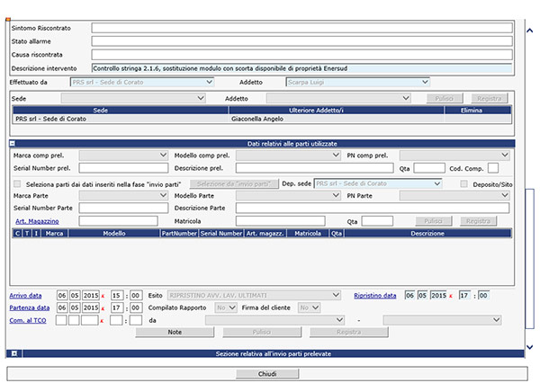Open the 'Modello Parte' dropdown

click(x=288, y=195)
